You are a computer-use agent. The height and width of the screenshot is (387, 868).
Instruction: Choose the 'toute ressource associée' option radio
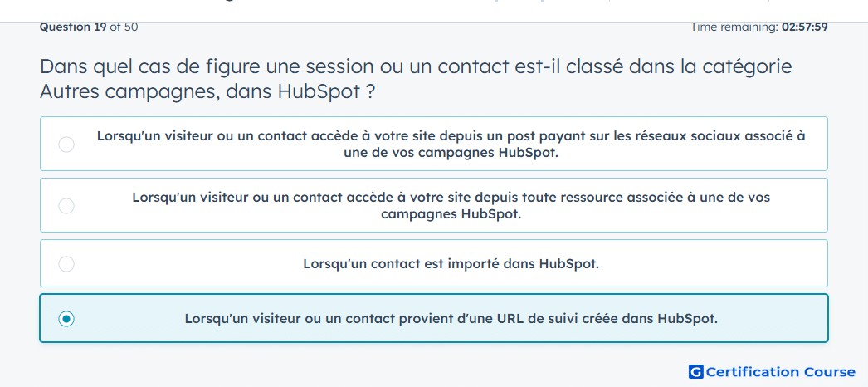[66, 206]
